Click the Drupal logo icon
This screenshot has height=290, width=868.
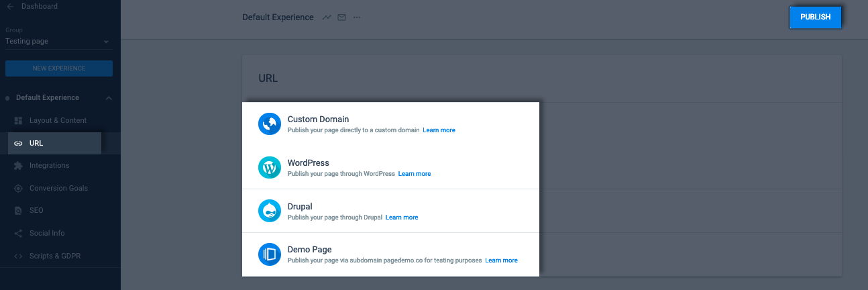pyautogui.click(x=270, y=211)
